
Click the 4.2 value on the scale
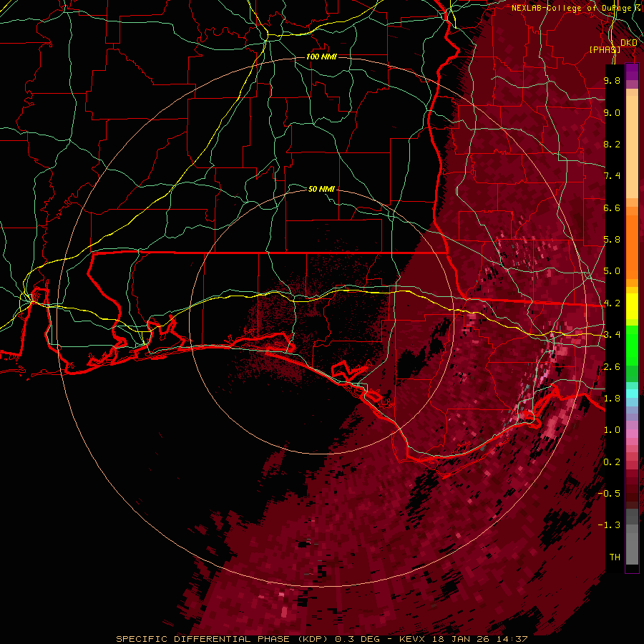click(612, 303)
